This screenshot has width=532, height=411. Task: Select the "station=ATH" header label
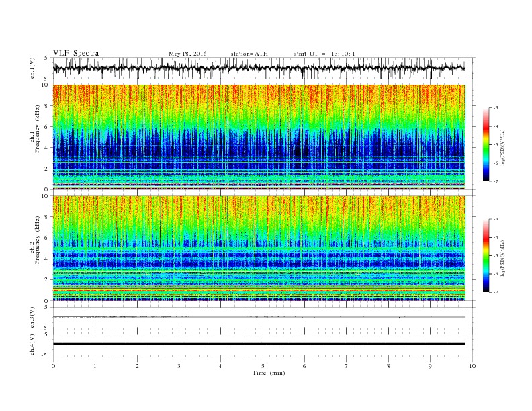pos(249,54)
